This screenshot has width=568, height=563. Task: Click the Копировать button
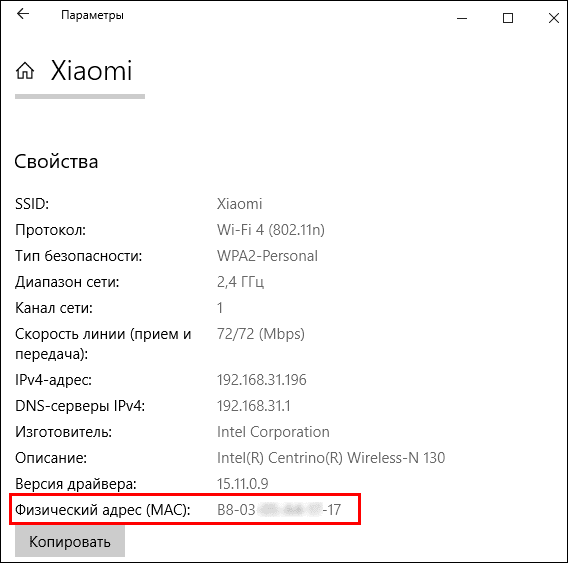pyautogui.click(x=70, y=541)
